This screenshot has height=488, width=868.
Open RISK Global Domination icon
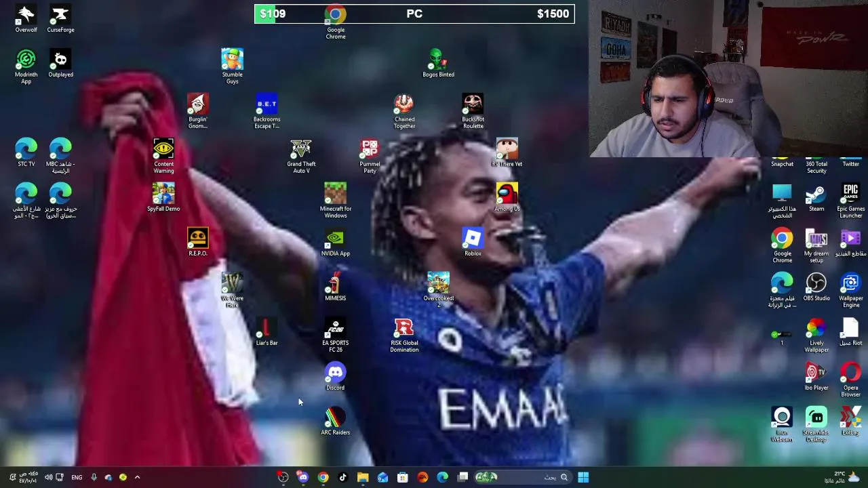pos(404,335)
